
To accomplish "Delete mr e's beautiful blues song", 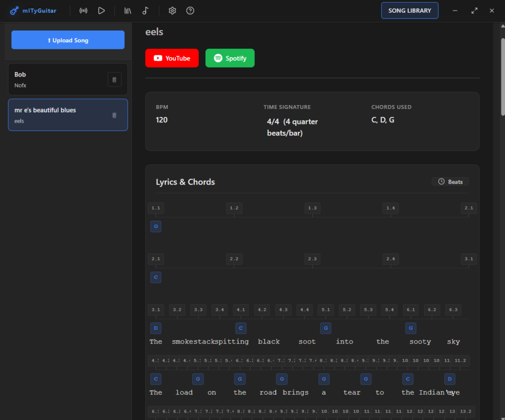I will 114,115.
